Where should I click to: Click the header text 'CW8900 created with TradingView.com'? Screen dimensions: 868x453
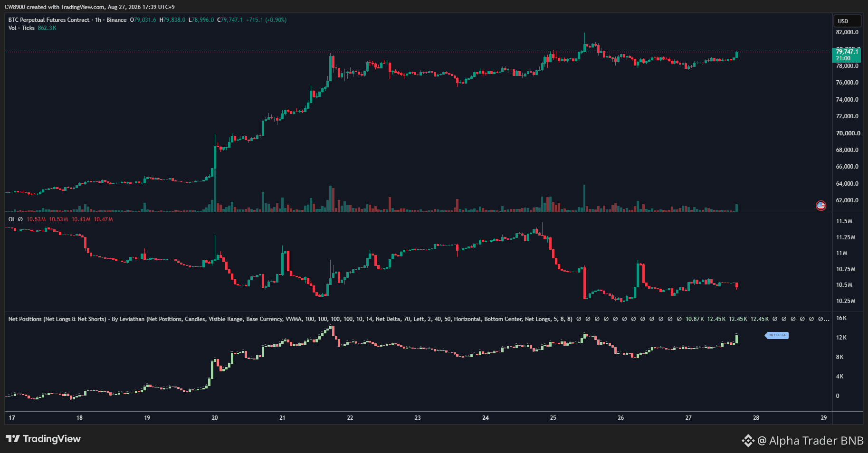[x=54, y=7]
